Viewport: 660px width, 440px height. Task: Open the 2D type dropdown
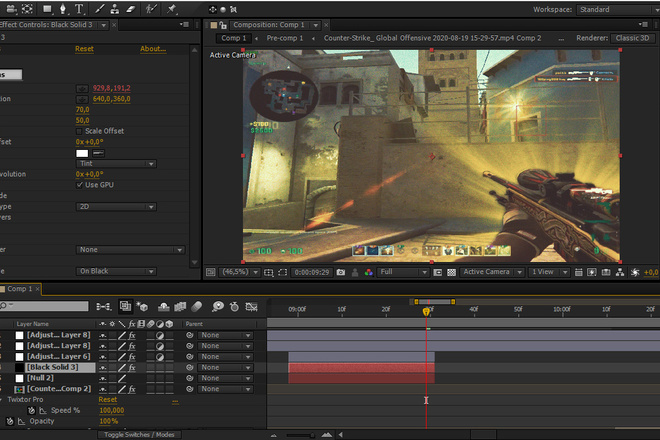[x=116, y=207]
